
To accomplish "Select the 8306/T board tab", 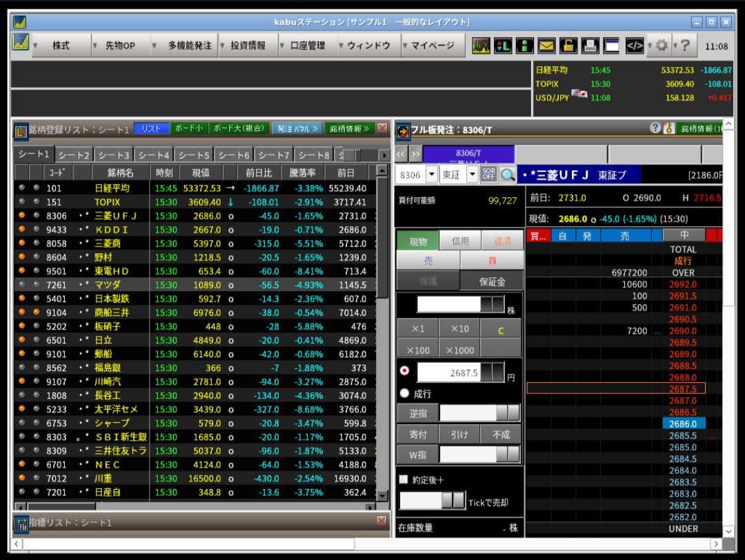I will pos(468,153).
